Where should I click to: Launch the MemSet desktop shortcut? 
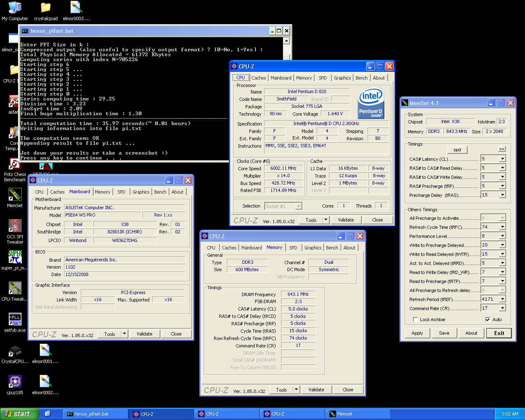coord(15,198)
